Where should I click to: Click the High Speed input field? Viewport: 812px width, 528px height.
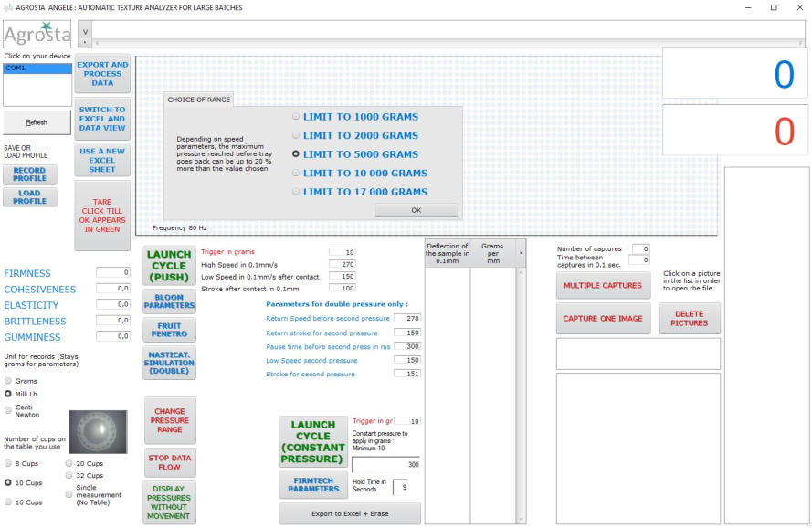click(x=342, y=264)
